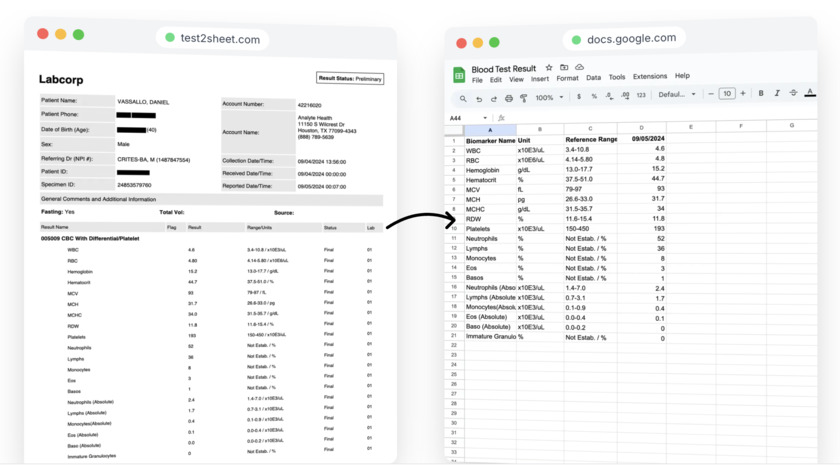Select column A header
The height and width of the screenshot is (465, 840).
coord(490,130)
